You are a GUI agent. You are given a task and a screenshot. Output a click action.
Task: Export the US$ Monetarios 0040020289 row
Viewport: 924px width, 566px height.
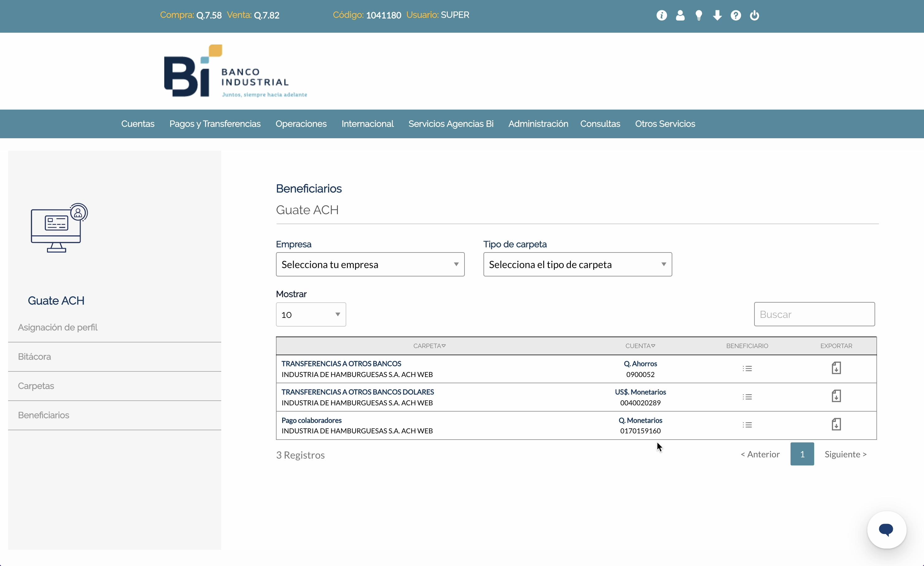pos(836,396)
